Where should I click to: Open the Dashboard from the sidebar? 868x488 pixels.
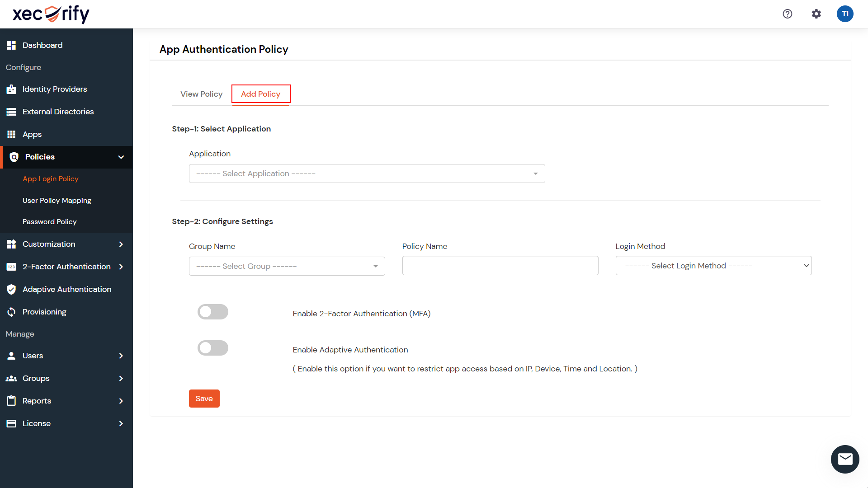pos(42,45)
